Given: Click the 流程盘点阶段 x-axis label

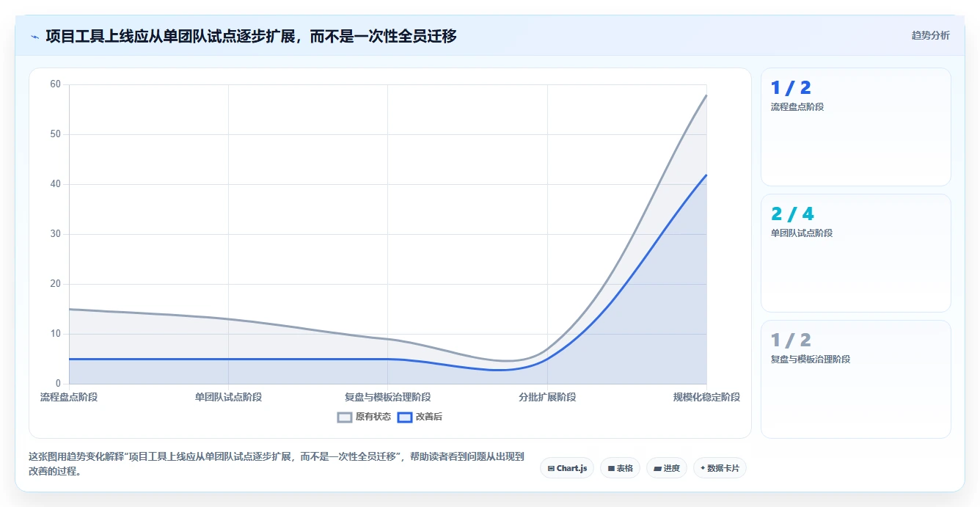Looking at the screenshot, I should tap(69, 397).
